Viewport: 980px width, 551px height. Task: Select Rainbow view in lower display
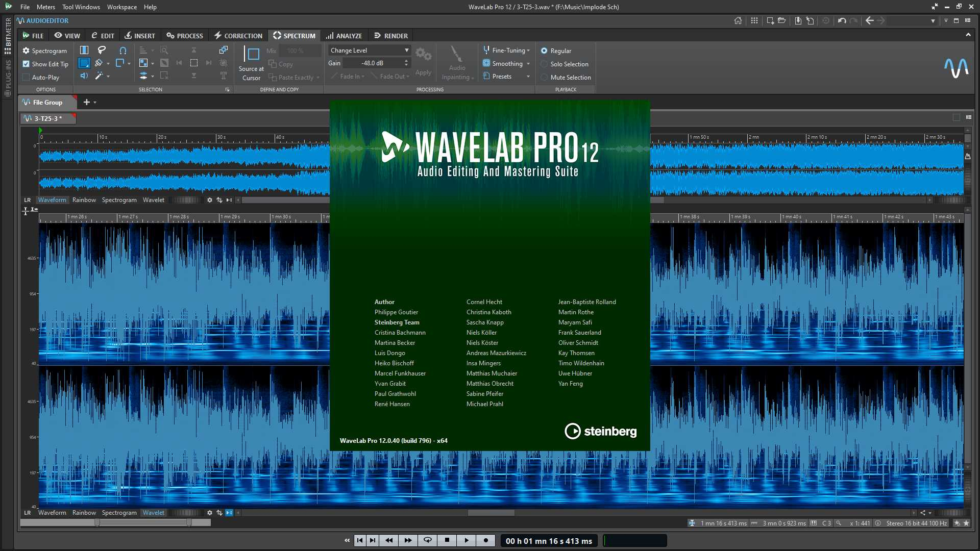(x=84, y=513)
